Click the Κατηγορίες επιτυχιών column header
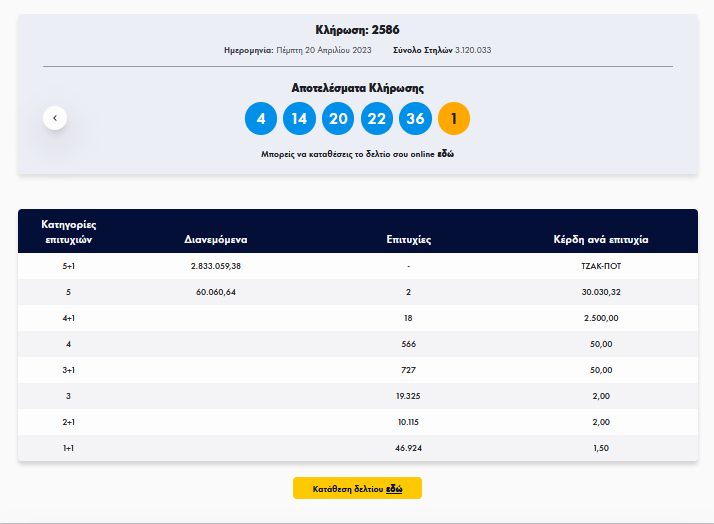Screen dimensions: 714x524 pos(68,231)
